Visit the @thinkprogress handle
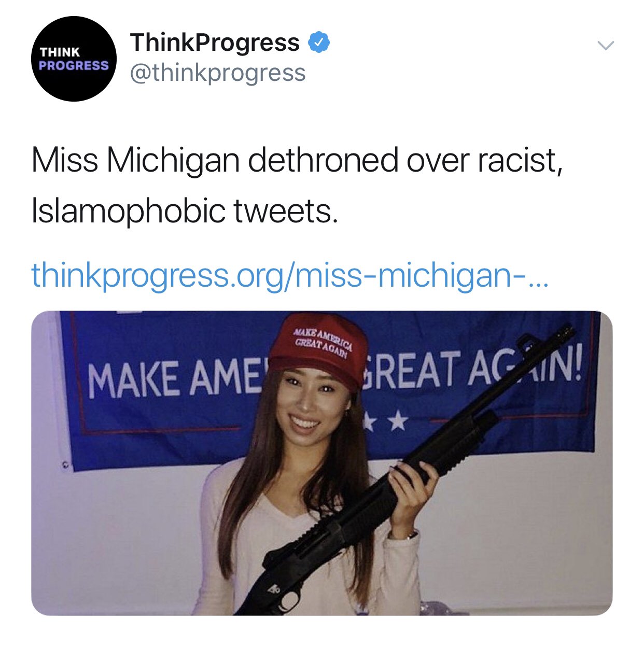 click(218, 73)
